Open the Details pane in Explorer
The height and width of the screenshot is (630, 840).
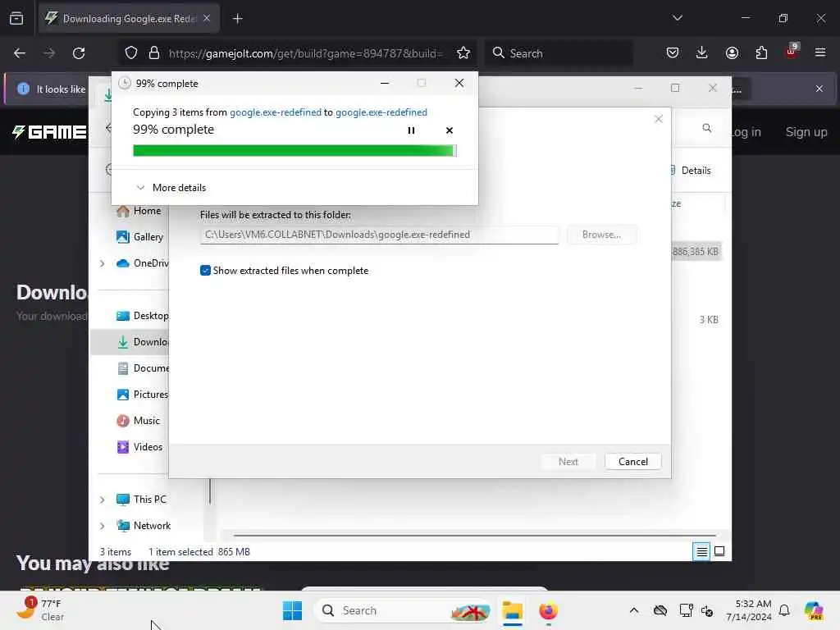[x=691, y=171]
